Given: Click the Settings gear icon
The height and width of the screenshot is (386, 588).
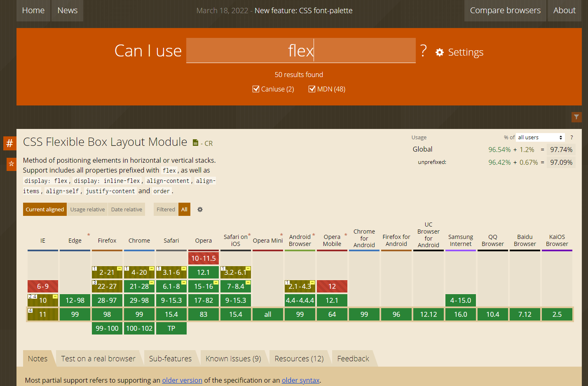Looking at the screenshot, I should (x=440, y=52).
